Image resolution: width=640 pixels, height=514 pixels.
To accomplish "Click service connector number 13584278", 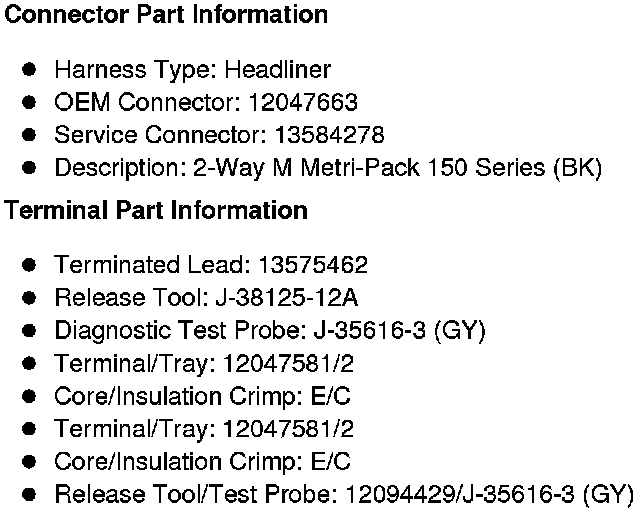I will (x=329, y=135).
